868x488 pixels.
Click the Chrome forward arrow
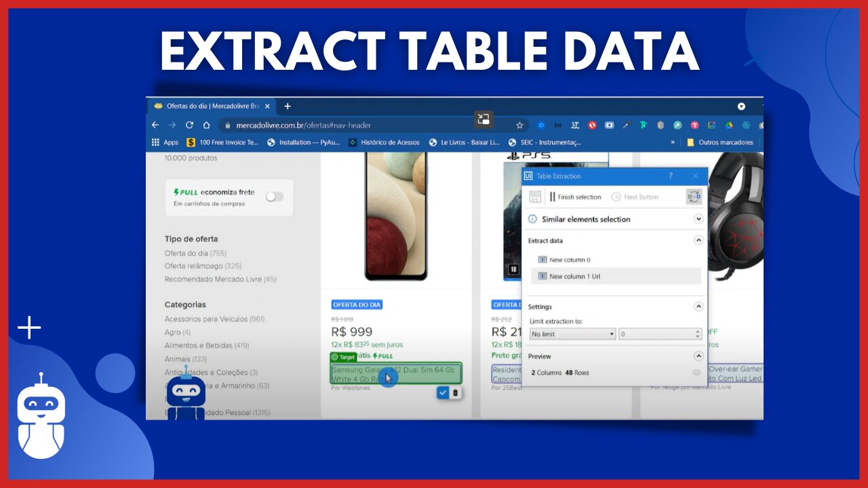(x=172, y=125)
